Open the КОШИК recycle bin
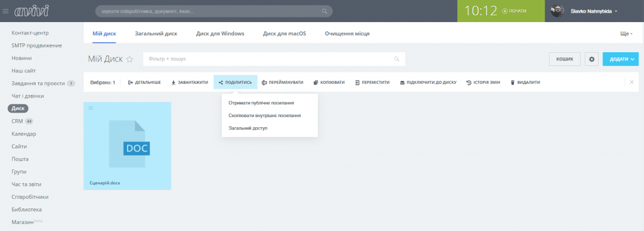 click(565, 59)
